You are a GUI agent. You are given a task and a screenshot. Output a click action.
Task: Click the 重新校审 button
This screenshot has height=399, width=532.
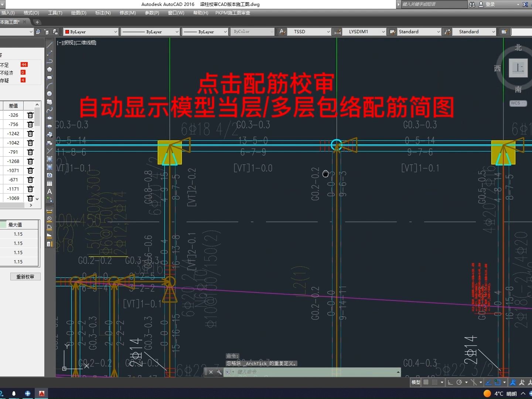25,276
